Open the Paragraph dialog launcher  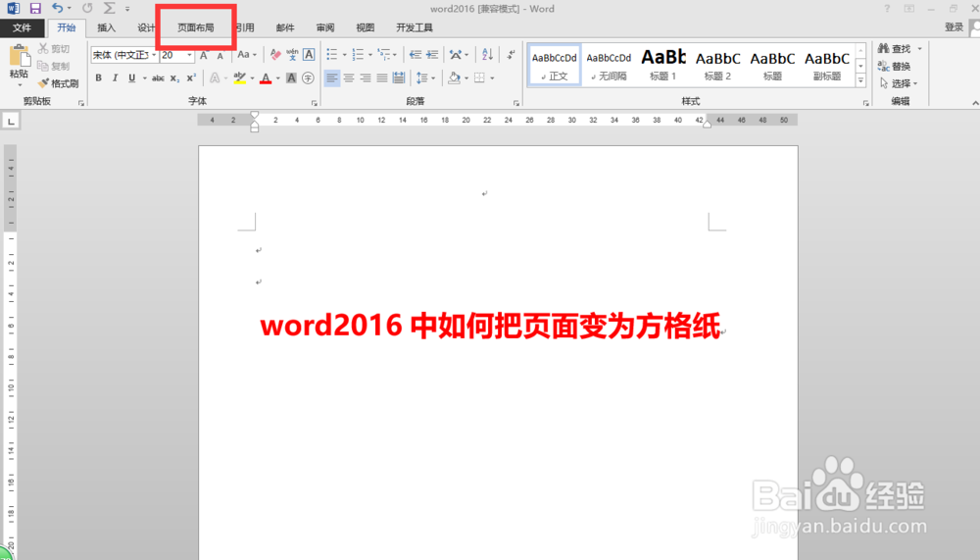tap(516, 103)
